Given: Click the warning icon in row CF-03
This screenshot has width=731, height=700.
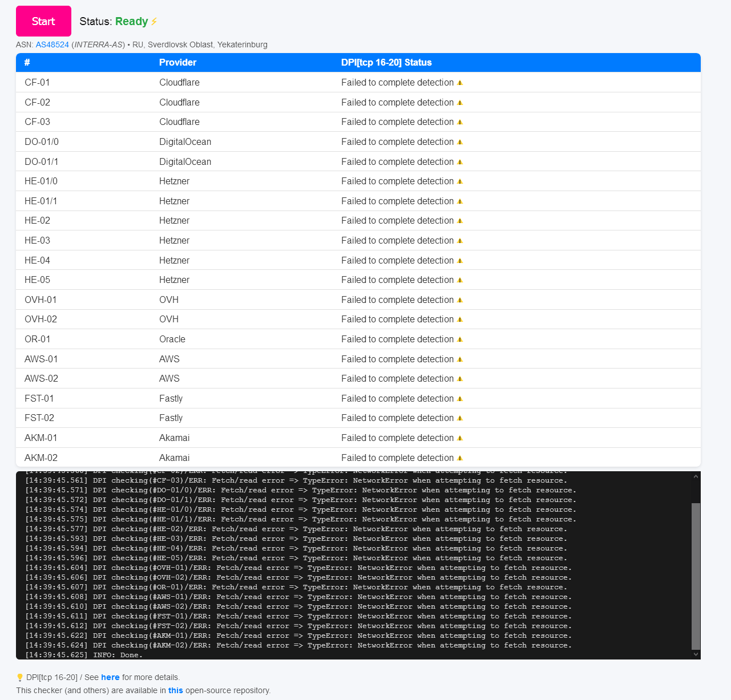Looking at the screenshot, I should [x=460, y=122].
